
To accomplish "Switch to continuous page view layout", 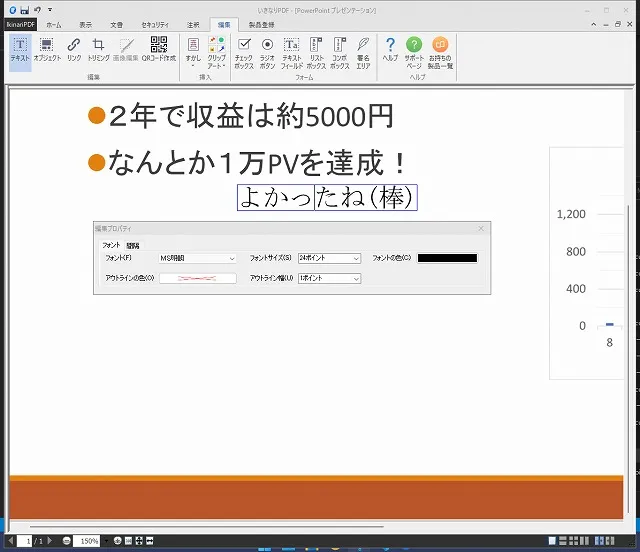I will point(563,541).
